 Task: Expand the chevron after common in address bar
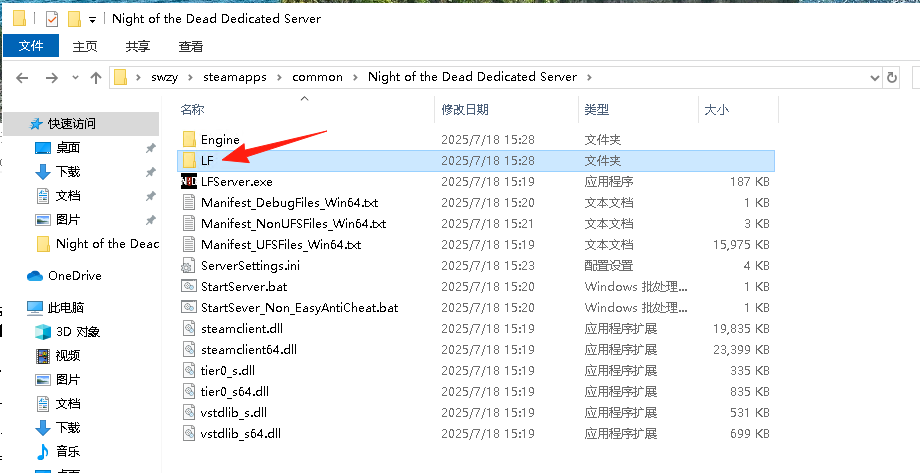coord(356,77)
